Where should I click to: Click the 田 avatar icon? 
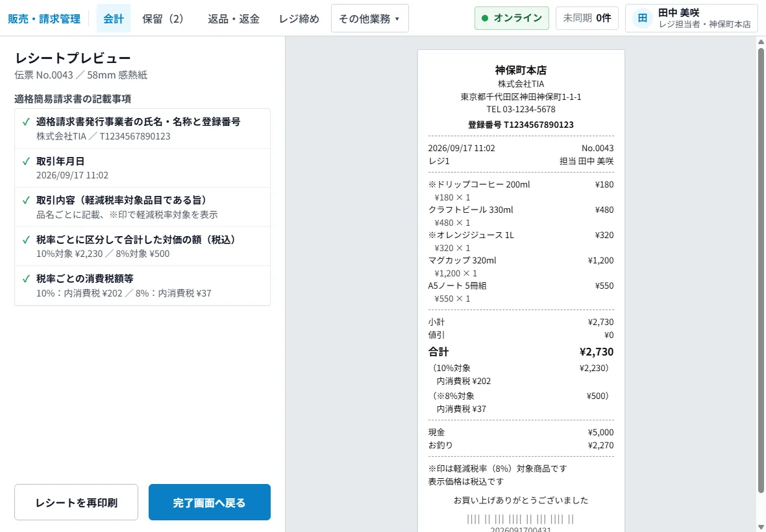point(643,18)
